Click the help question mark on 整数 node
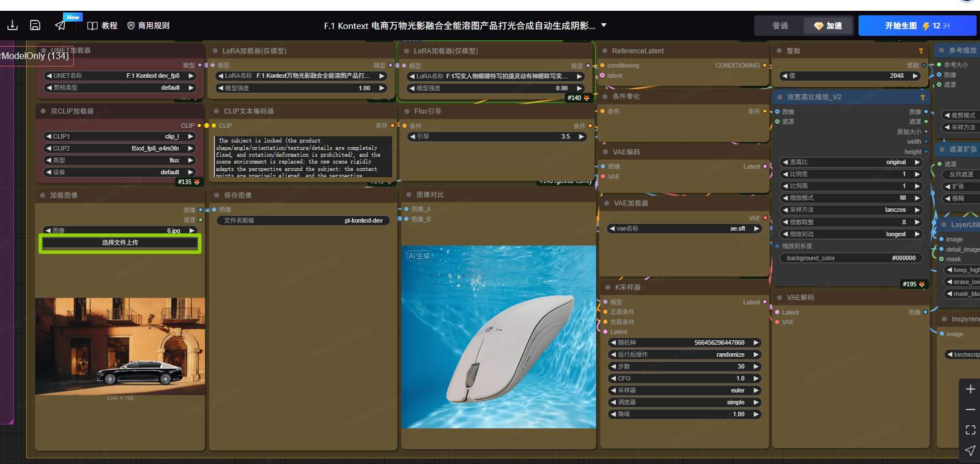Image resolution: width=980 pixels, height=464 pixels. 921,51
